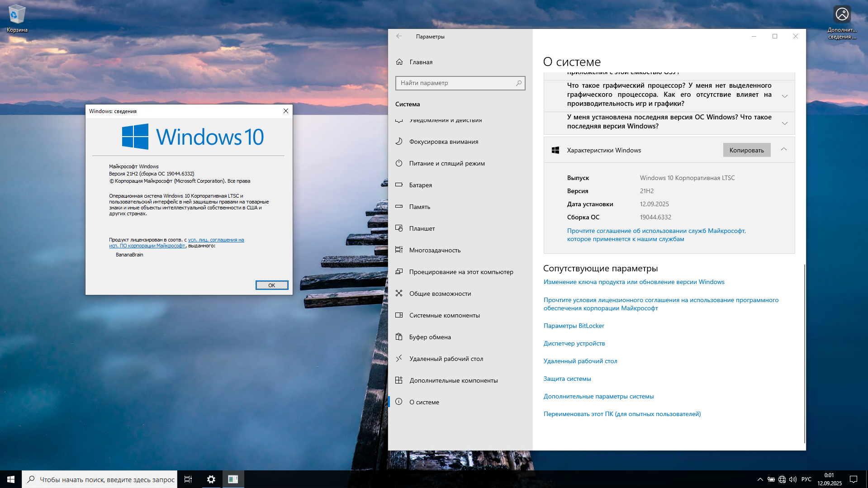Click the Settings gear on taskbar
868x488 pixels.
coord(211,479)
